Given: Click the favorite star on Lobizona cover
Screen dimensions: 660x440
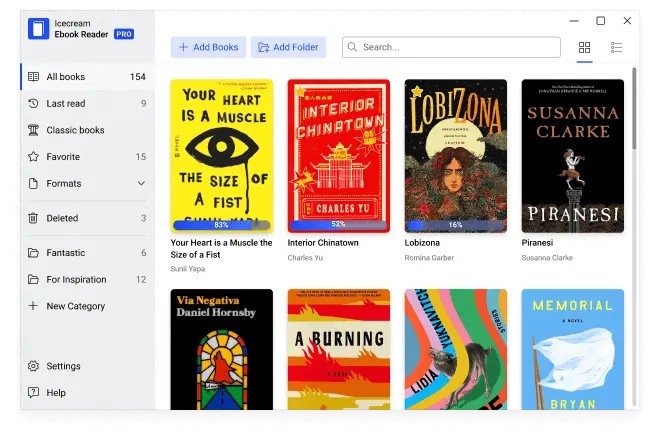Looking at the screenshot, I should coord(417,91).
